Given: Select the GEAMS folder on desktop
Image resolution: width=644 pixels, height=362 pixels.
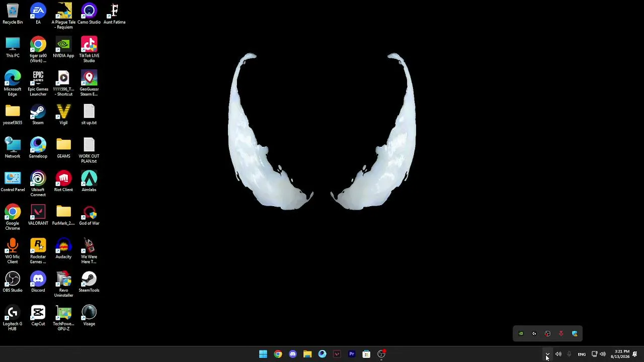Looking at the screenshot, I should click(x=63, y=148).
